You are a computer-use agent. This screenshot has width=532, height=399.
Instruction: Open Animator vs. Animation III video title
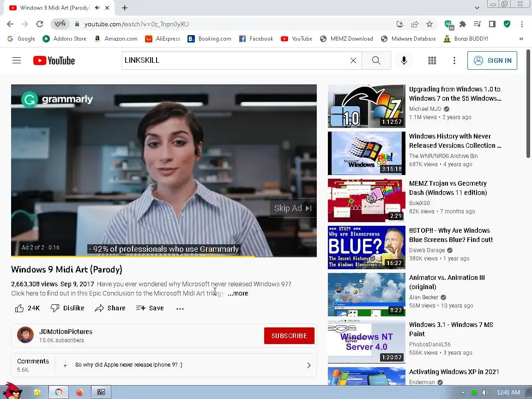[447, 282]
